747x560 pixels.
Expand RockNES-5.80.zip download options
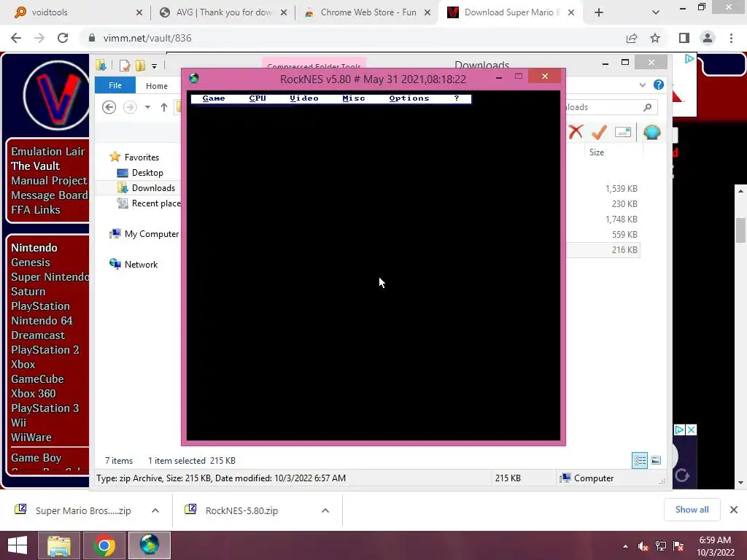pos(325,510)
